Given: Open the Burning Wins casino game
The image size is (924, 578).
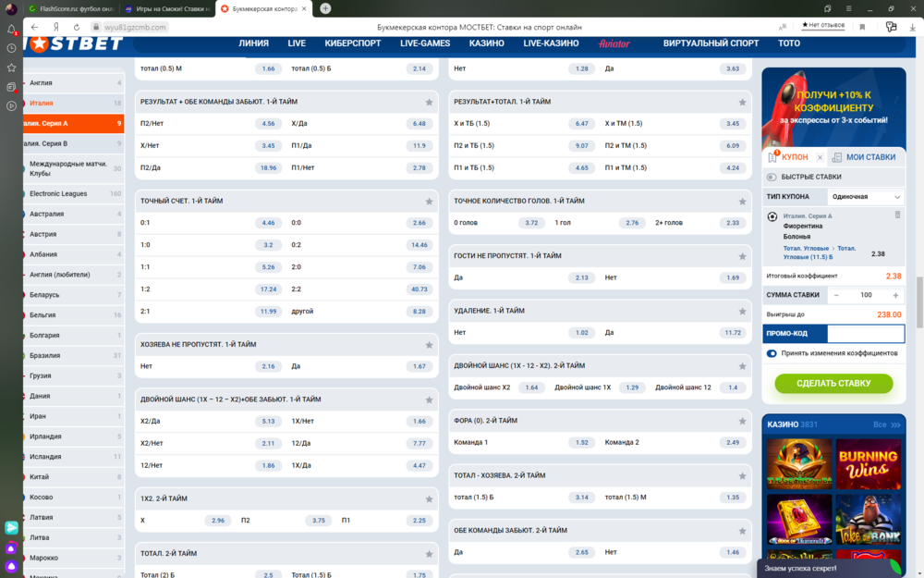Looking at the screenshot, I should coord(868,464).
